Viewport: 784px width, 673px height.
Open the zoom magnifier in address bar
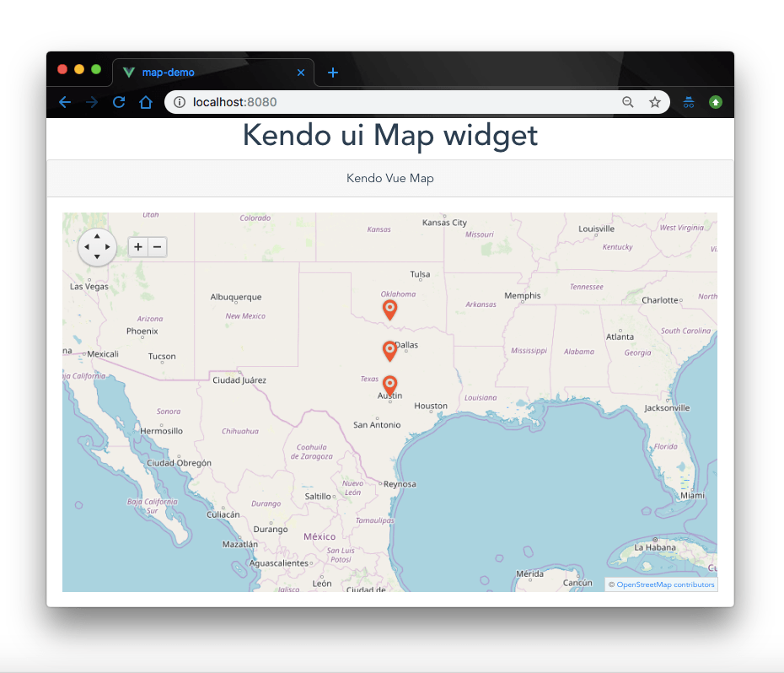coord(628,102)
